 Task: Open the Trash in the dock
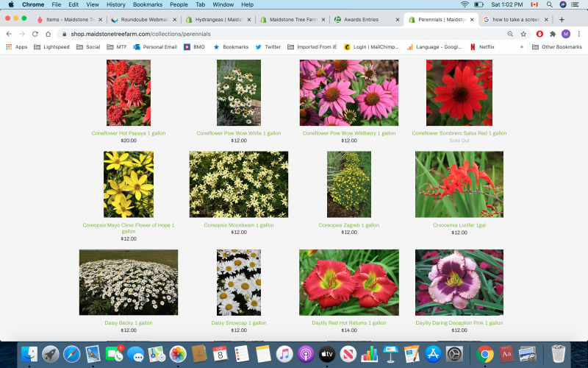[559, 354]
